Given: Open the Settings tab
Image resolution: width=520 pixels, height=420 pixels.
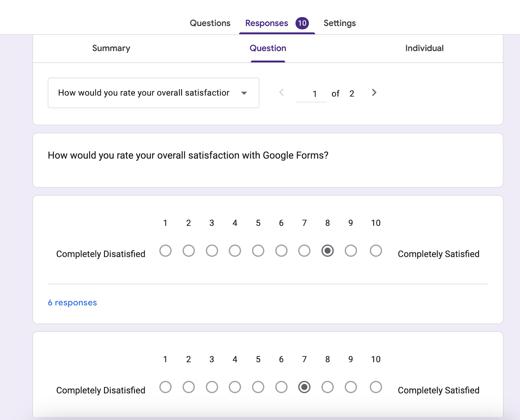Looking at the screenshot, I should [x=340, y=23].
